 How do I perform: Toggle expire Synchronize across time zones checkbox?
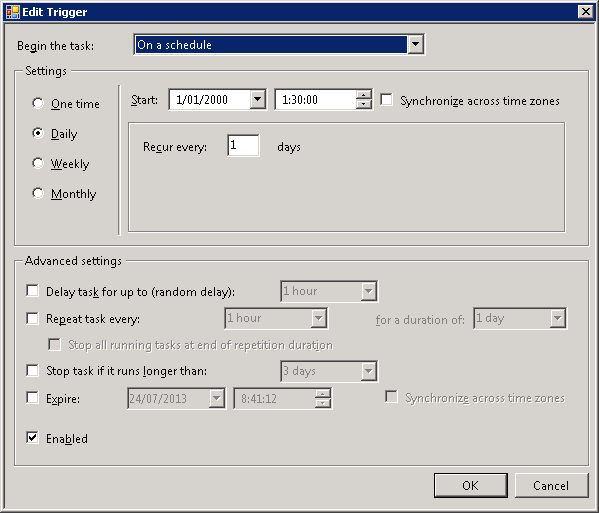392,397
